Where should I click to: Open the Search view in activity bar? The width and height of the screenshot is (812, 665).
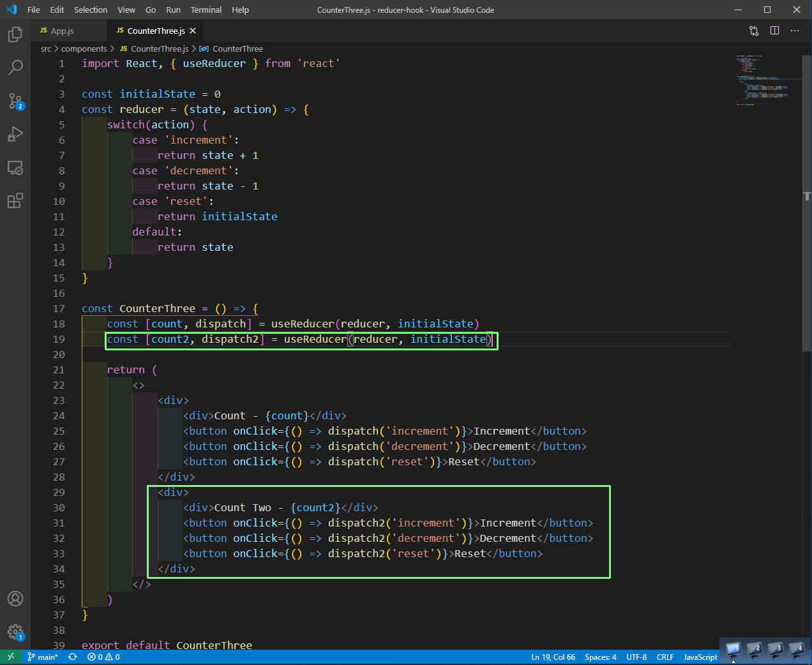click(x=15, y=67)
